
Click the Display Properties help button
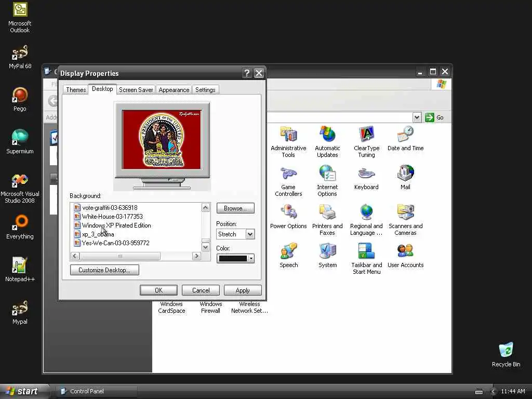tap(247, 73)
